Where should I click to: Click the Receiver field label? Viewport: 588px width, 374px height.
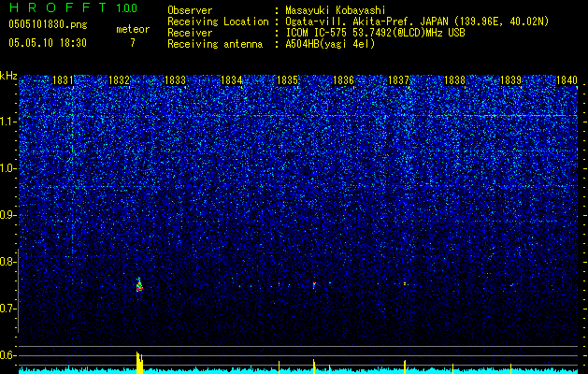click(190, 33)
